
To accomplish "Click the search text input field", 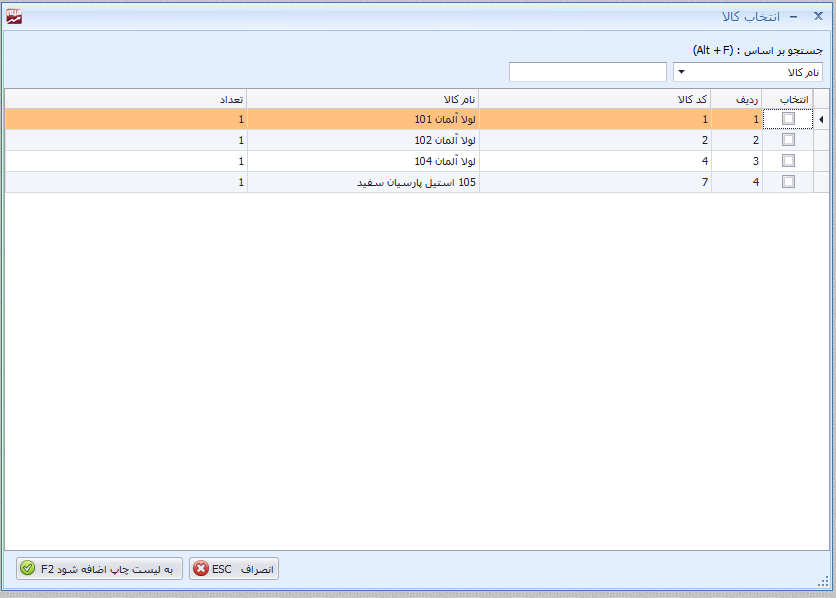I will 587,72.
